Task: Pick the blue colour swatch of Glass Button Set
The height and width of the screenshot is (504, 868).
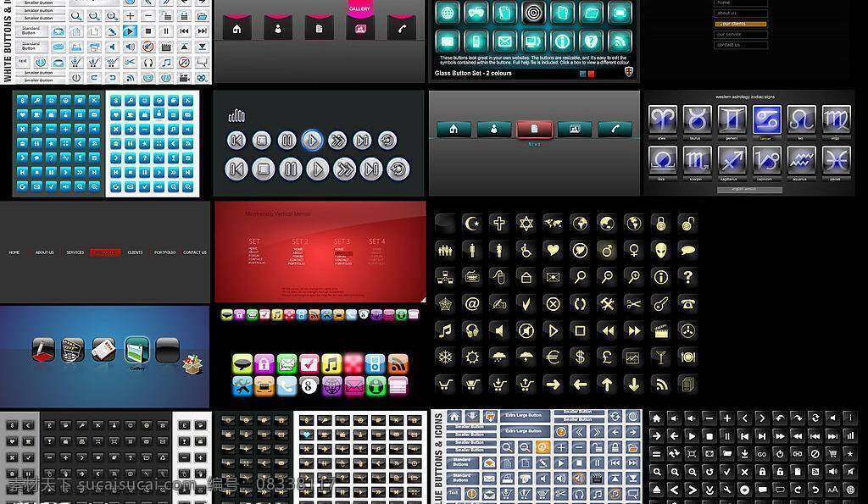Action: click(x=583, y=74)
